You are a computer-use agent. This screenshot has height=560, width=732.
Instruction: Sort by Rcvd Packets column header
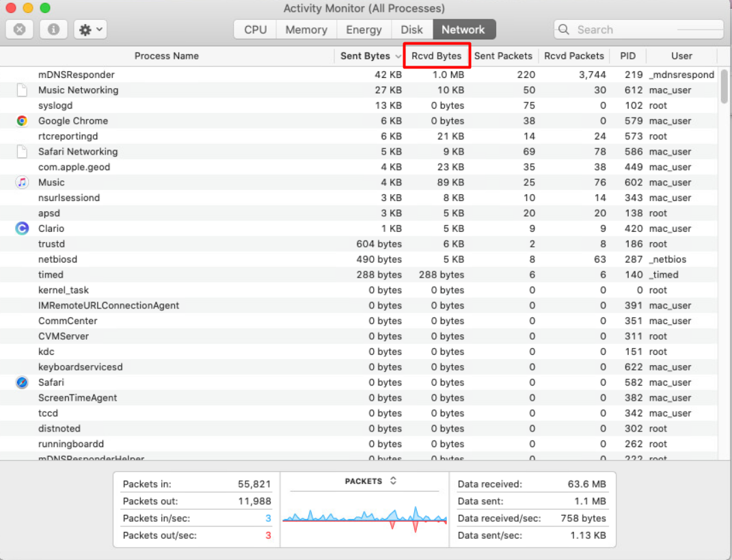(573, 56)
